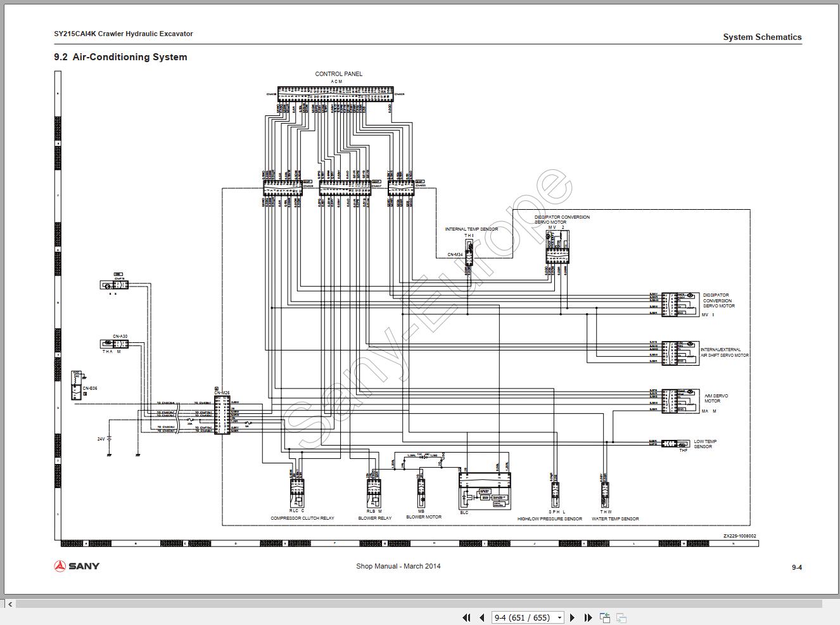Click the 'CONTROL PANEL' label
Viewport: 840px width, 625px height.
[x=339, y=74]
